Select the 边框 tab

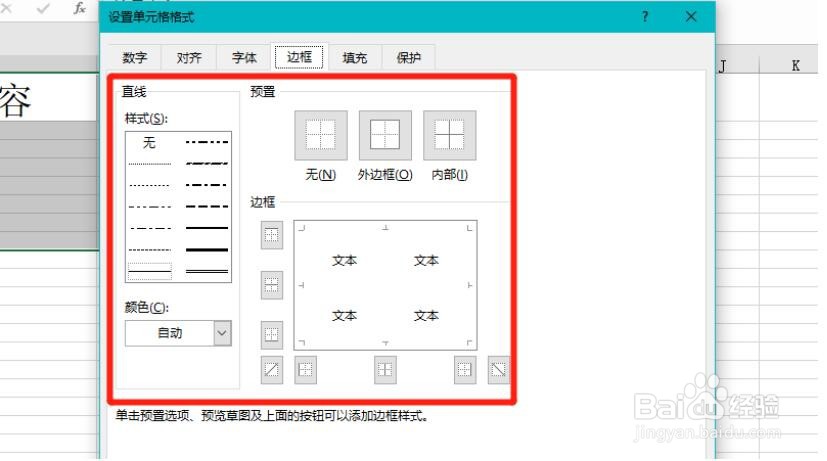pos(299,56)
